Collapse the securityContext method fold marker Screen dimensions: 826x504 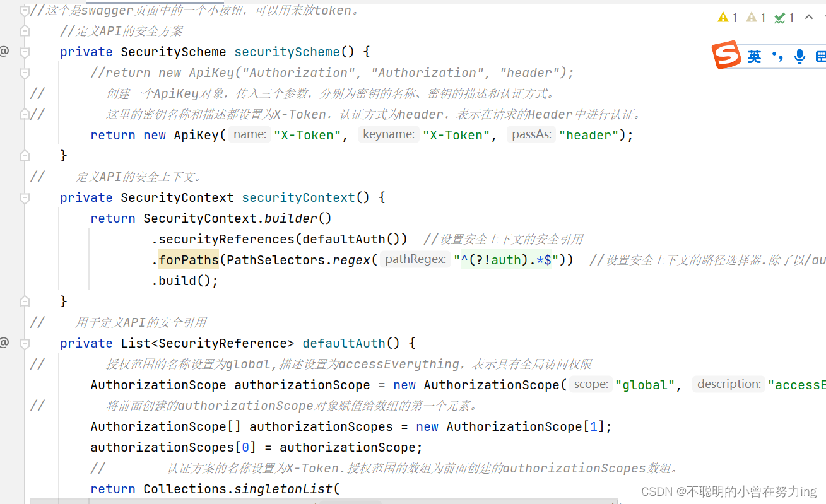[x=24, y=197]
